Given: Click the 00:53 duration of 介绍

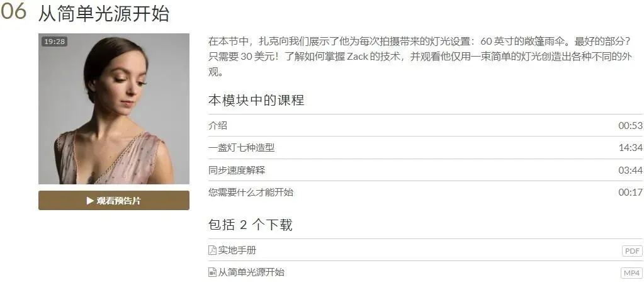Looking at the screenshot, I should pos(630,126).
